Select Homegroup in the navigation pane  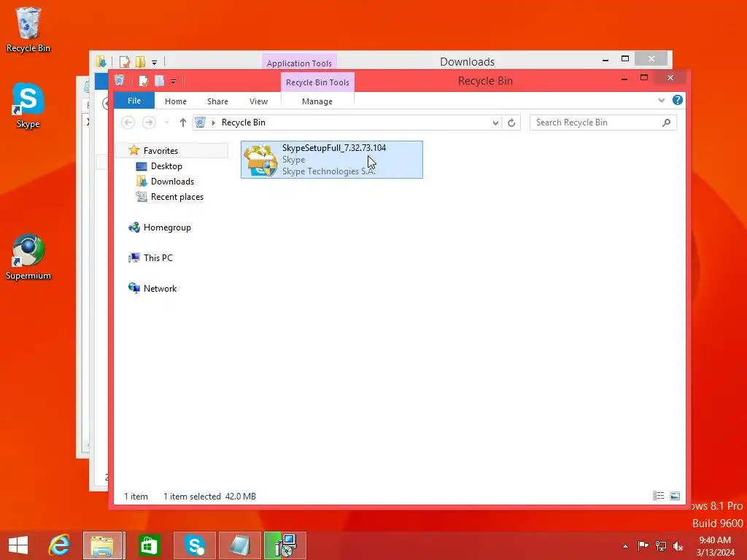click(167, 227)
